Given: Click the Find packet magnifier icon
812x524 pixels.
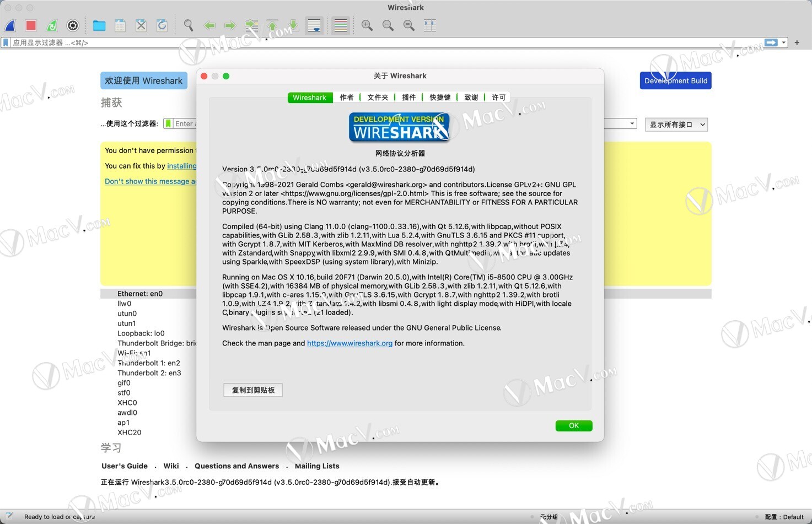Looking at the screenshot, I should pos(189,25).
